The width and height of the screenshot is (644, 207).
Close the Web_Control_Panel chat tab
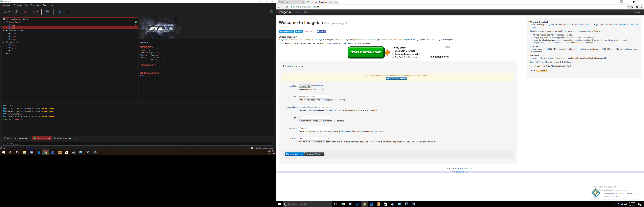(76, 138)
